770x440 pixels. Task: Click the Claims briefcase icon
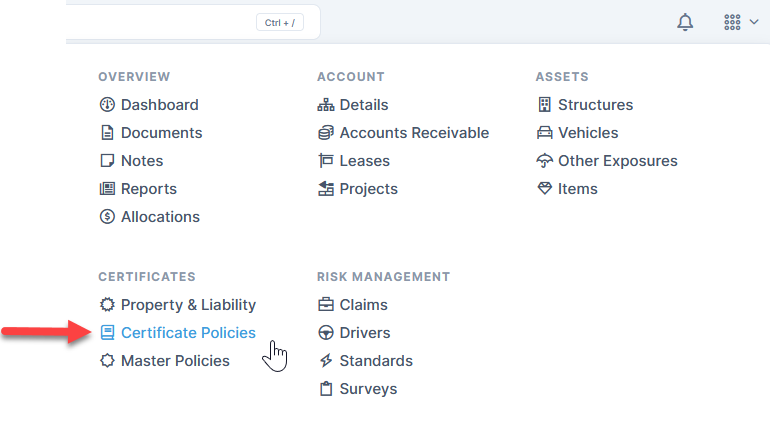(326, 305)
